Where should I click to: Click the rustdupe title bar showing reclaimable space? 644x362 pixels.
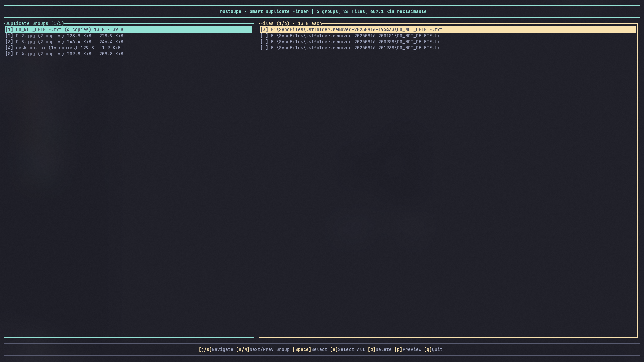pos(322,11)
